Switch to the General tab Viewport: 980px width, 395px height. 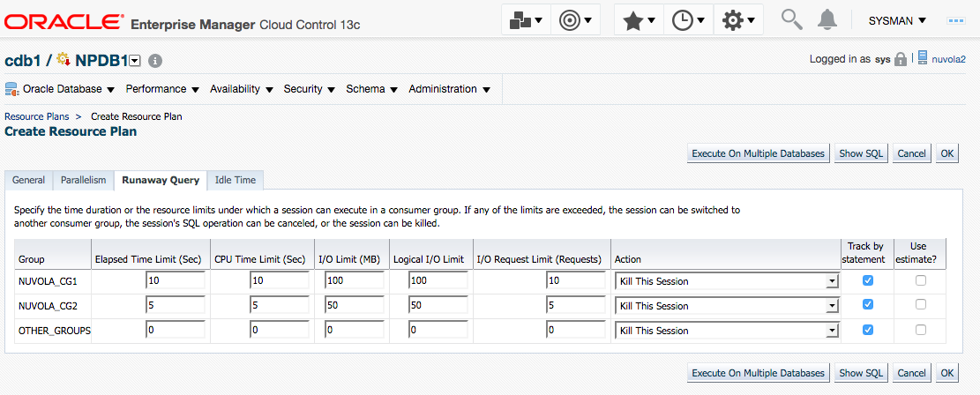point(29,180)
